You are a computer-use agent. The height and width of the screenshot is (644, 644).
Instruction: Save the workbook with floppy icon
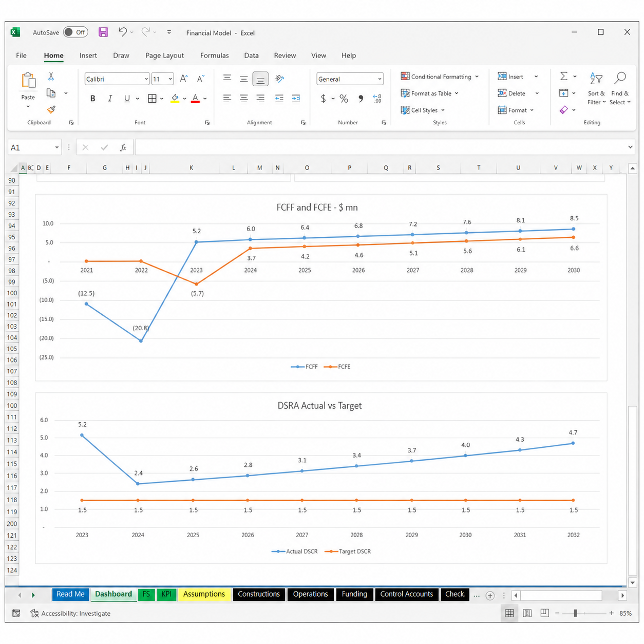[103, 32]
